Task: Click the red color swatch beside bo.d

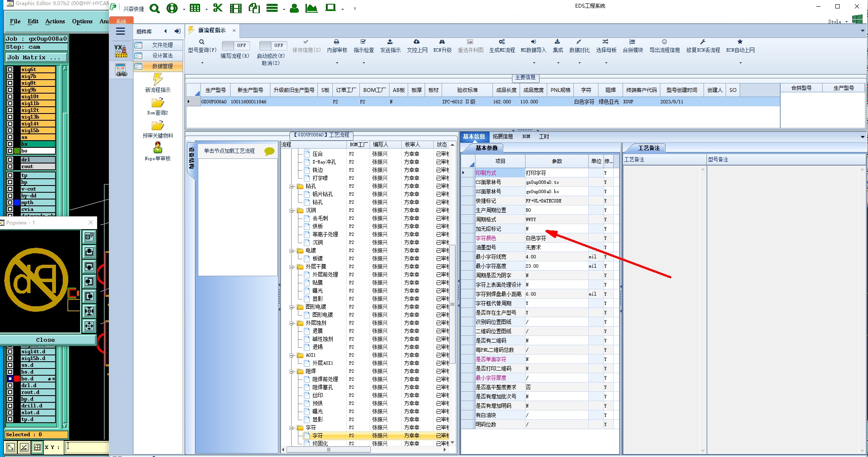Action: 17,379
